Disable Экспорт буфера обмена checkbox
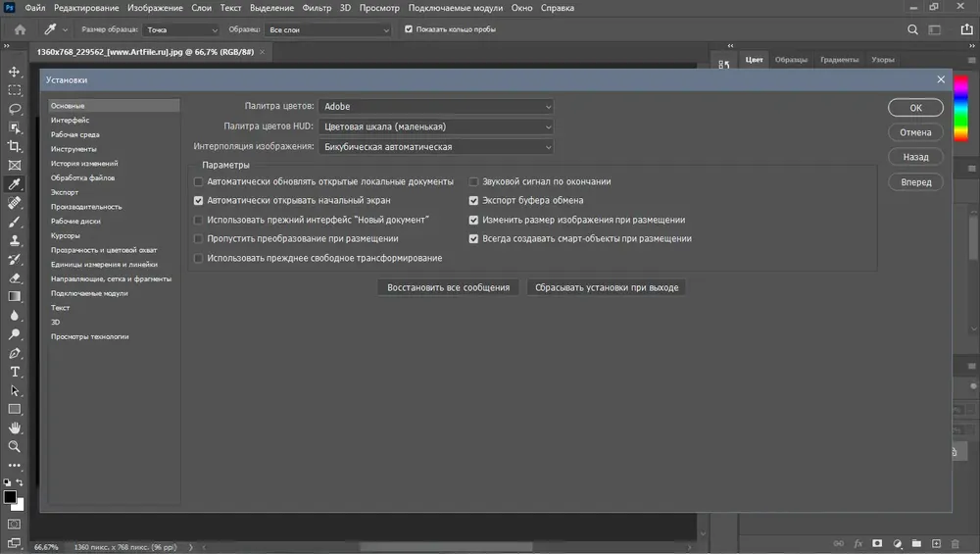 pyautogui.click(x=473, y=201)
